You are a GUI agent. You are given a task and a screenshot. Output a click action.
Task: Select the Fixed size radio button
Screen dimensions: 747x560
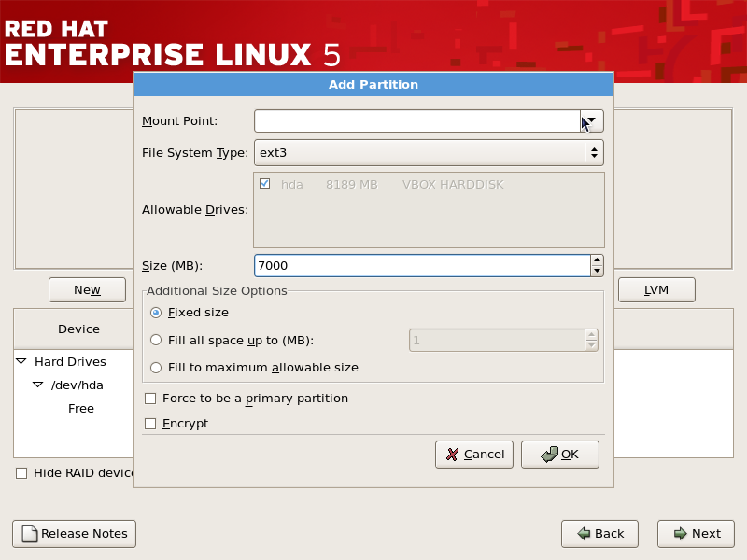click(156, 313)
